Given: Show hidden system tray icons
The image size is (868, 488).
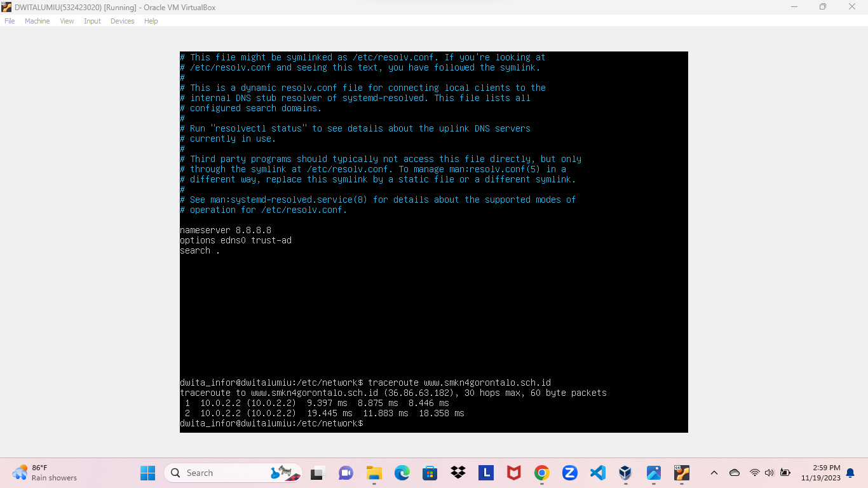Looking at the screenshot, I should click(714, 473).
